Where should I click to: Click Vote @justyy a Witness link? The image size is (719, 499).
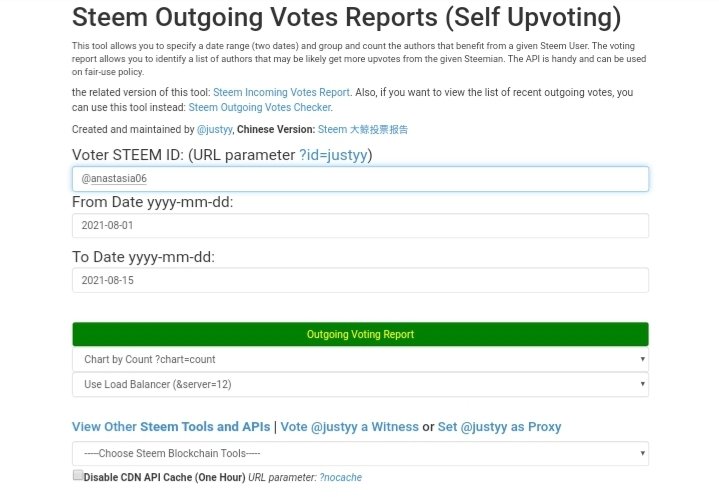pyautogui.click(x=349, y=427)
